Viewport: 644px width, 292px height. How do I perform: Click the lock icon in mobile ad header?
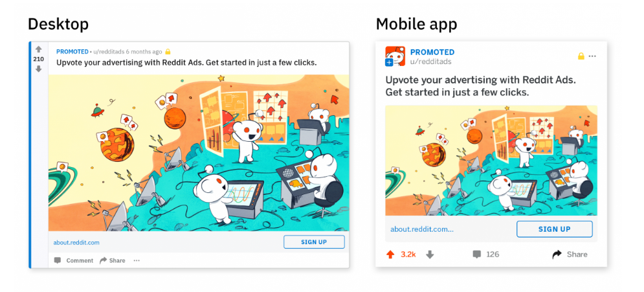coord(581,56)
